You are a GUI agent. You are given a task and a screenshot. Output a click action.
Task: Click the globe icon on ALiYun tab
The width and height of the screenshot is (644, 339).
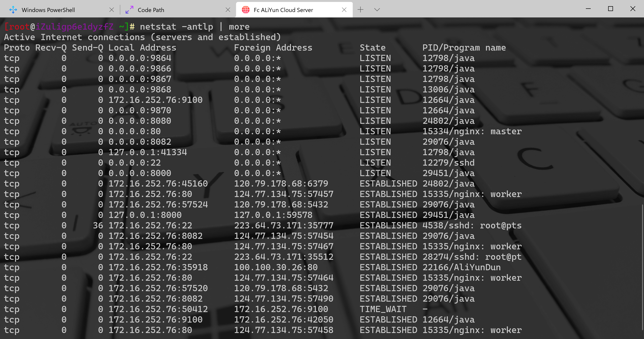click(x=246, y=10)
